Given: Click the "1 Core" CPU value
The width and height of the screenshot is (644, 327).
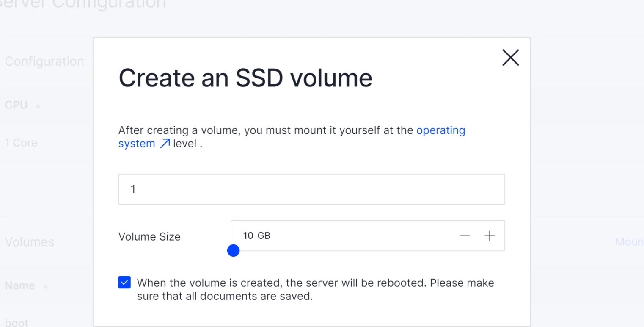Looking at the screenshot, I should [21, 143].
